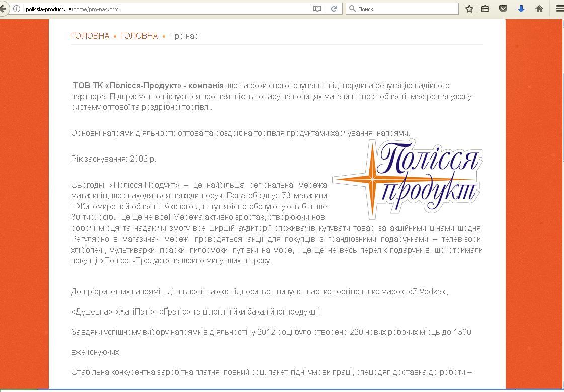Image resolution: width=564 pixels, height=392 pixels.
Task: Click the paragraph starting with Сьогодні «Полісся-Продукт»
Action: click(x=277, y=222)
